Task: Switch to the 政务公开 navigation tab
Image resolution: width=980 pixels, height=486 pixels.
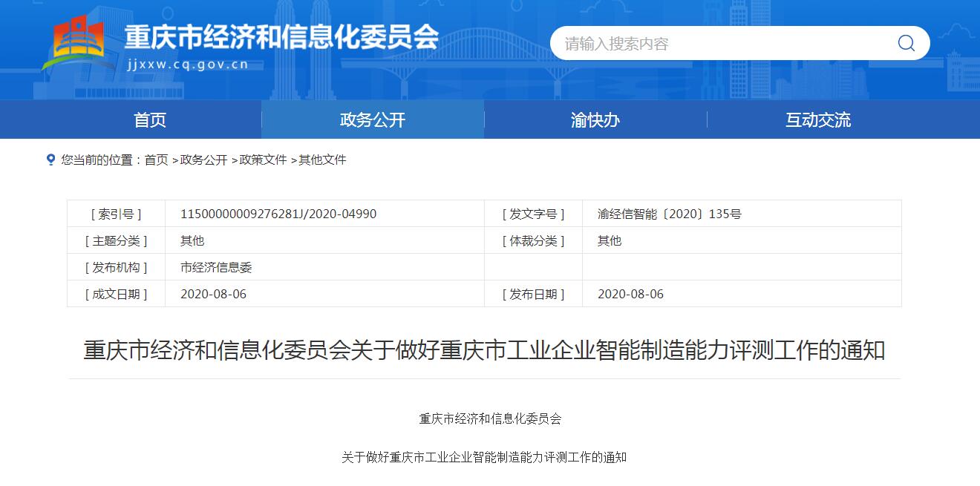Action: (373, 120)
